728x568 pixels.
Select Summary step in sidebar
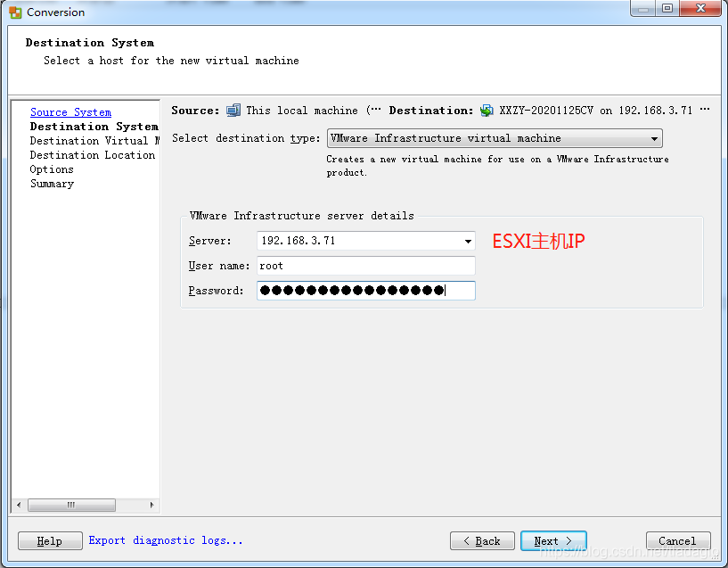[52, 184]
